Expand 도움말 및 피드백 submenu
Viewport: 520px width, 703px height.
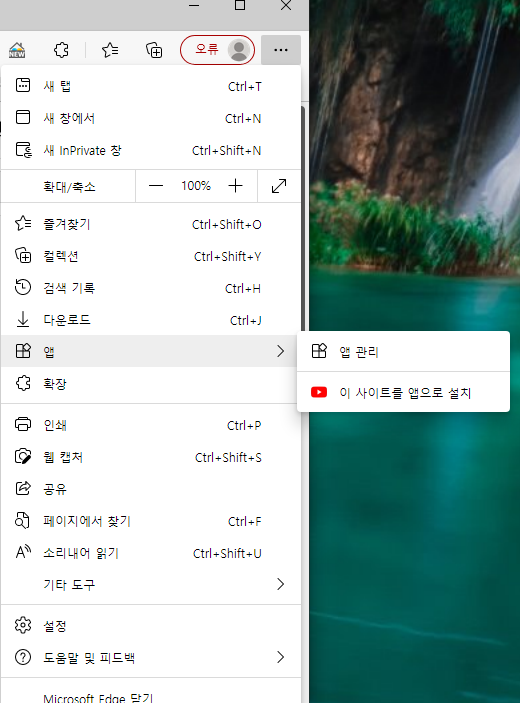[x=151, y=657]
